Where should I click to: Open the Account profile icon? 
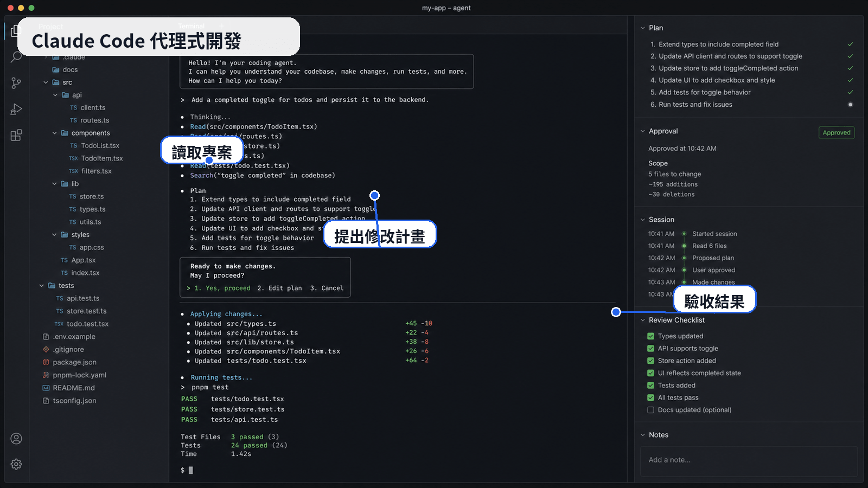(16, 438)
